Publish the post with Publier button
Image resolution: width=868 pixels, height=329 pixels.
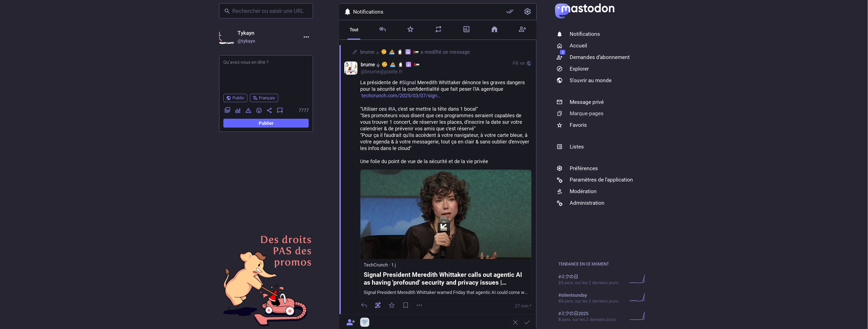[x=266, y=123]
